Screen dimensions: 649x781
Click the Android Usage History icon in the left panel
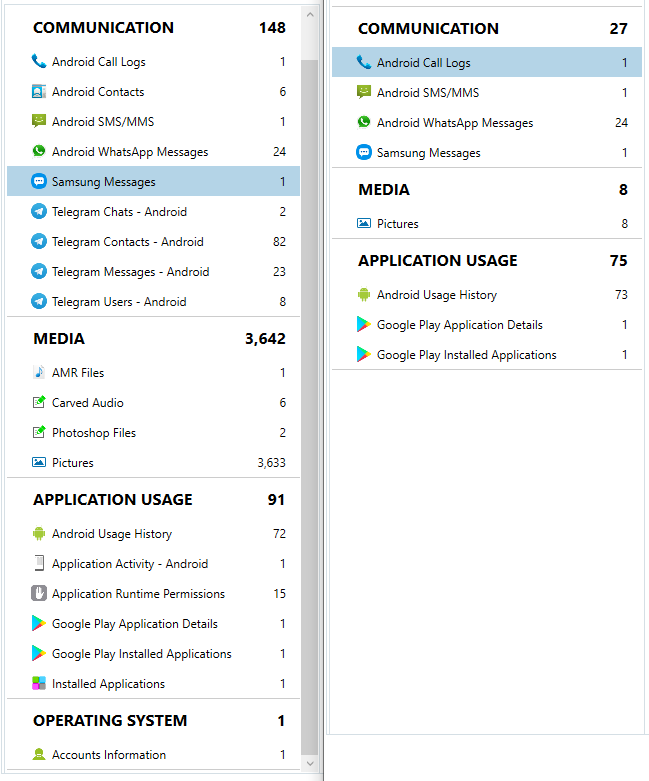(39, 533)
